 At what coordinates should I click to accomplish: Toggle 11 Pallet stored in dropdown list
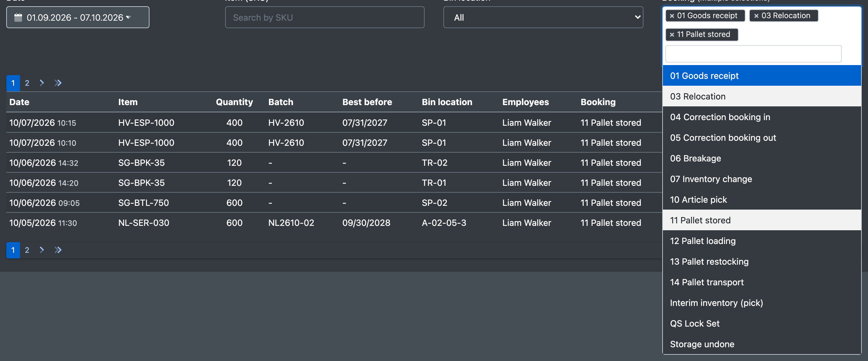(x=761, y=220)
